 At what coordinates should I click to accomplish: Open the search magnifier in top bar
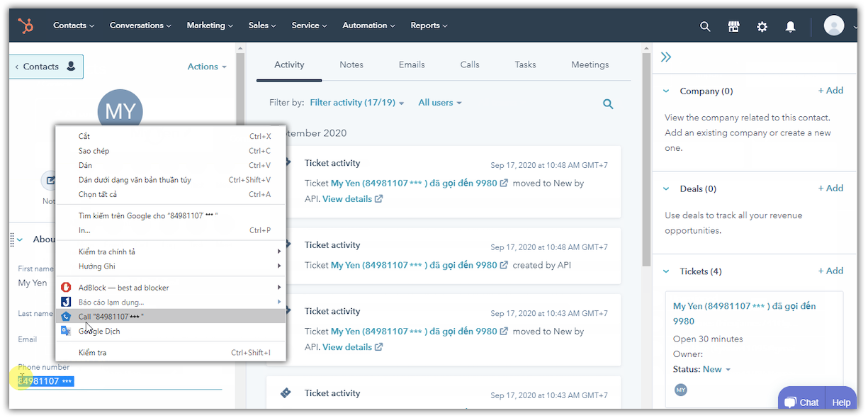pos(705,26)
